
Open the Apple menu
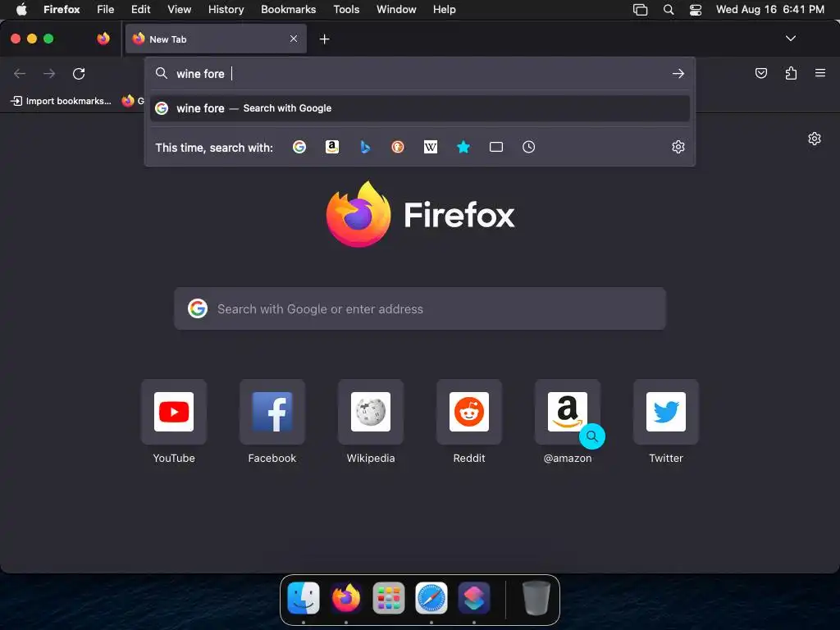click(21, 9)
